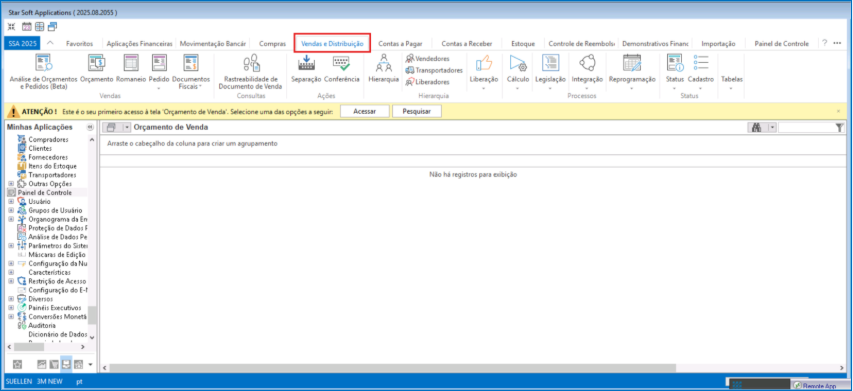Click the grid quick-access toolbar icon

(39, 26)
